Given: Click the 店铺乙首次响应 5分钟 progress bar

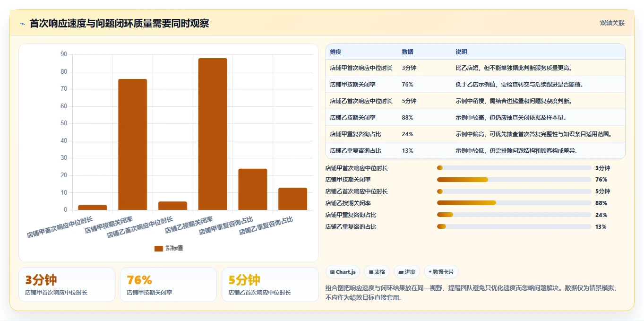Looking at the screenshot, I should pos(514,191).
